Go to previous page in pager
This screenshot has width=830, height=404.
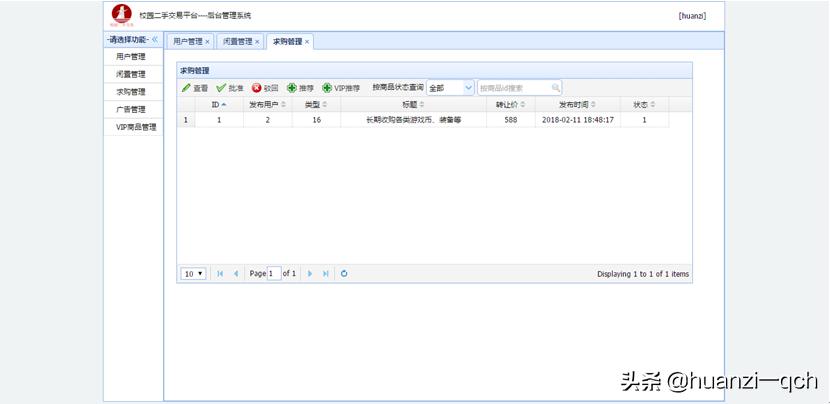236,274
